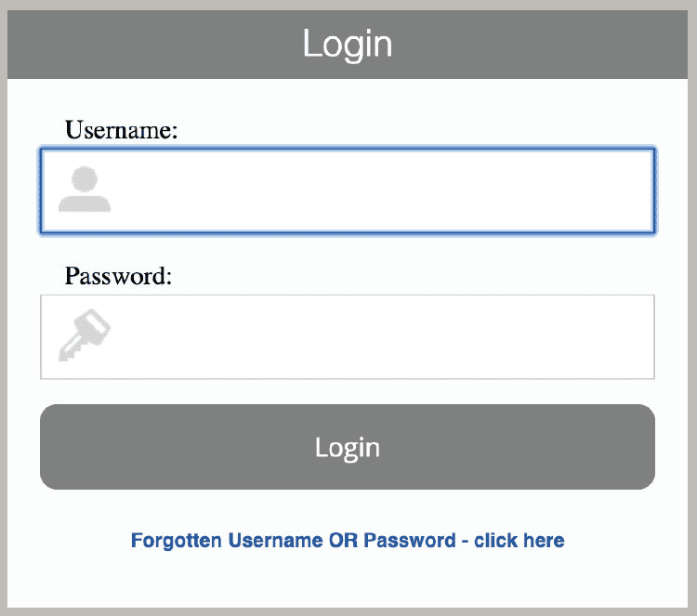
Task: Focus the Username input field
Action: pos(372,190)
